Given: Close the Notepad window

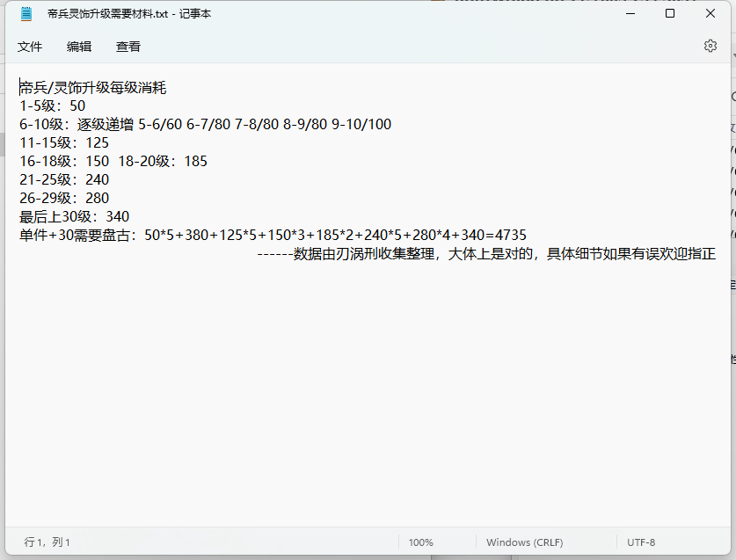Looking at the screenshot, I should 710,13.
